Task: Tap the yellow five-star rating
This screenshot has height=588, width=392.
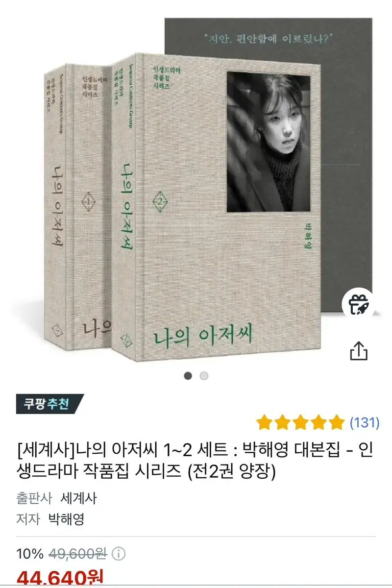Action: tap(300, 422)
